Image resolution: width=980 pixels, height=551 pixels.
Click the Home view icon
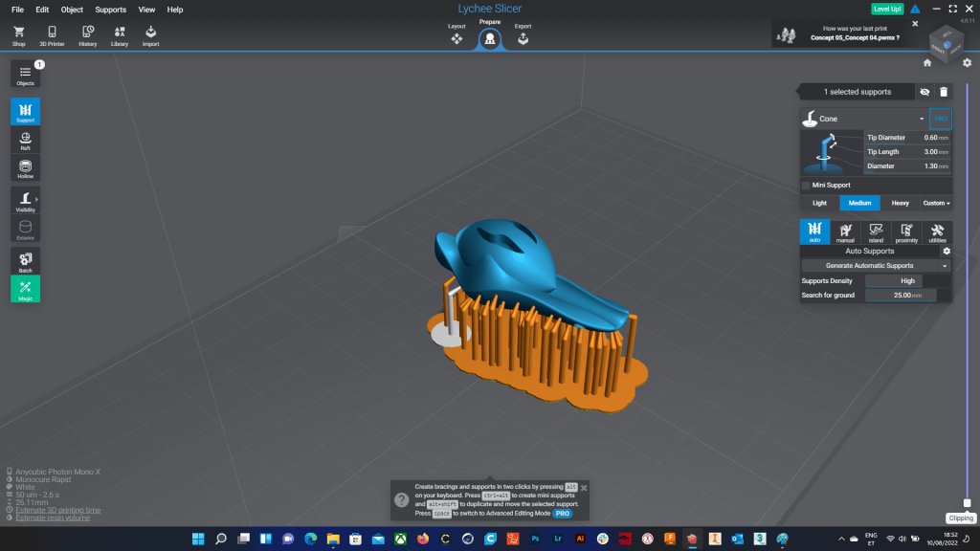(x=926, y=63)
